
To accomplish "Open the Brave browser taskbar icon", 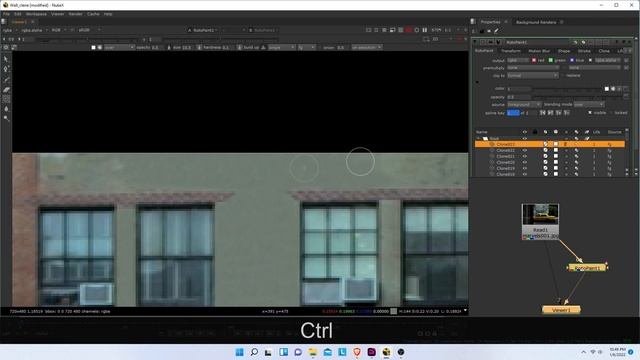I will (x=357, y=352).
